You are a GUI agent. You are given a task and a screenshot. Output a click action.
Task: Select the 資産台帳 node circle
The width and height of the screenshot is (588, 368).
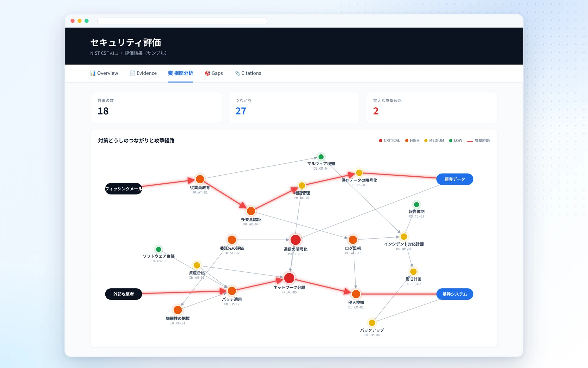(x=197, y=265)
